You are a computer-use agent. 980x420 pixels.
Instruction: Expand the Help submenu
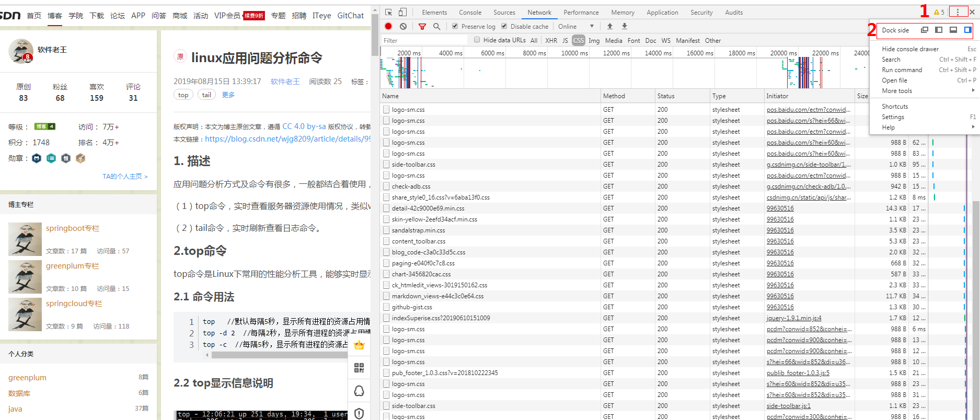click(x=924, y=127)
